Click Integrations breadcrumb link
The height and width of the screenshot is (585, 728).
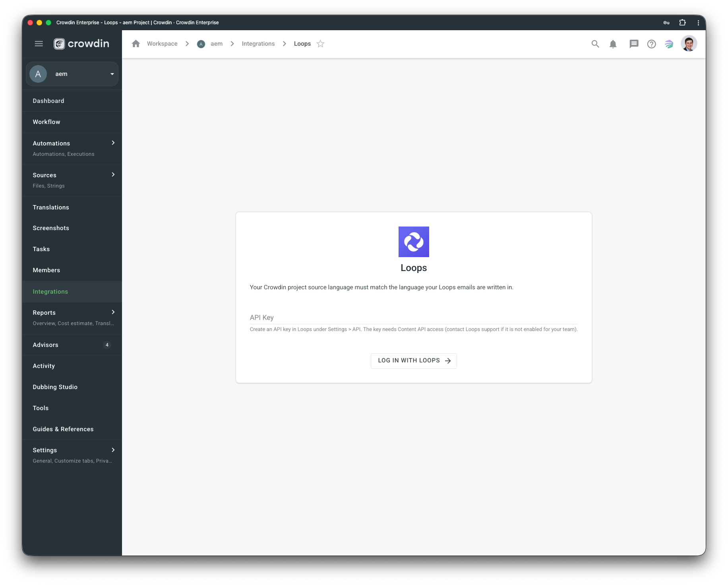click(x=258, y=44)
